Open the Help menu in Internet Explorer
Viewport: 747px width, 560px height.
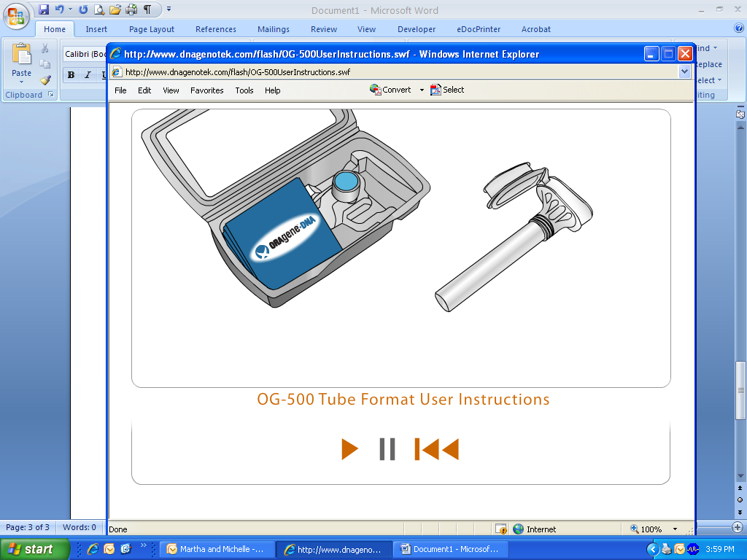click(x=273, y=90)
